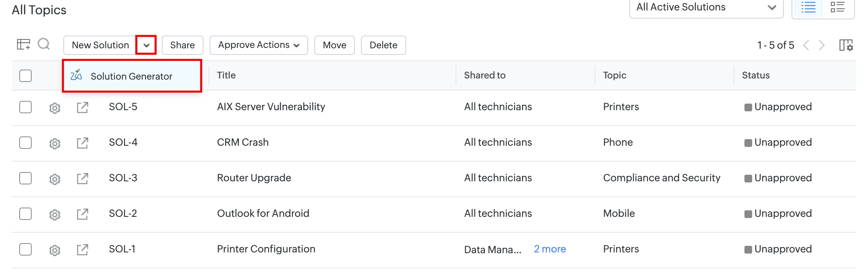Tick the Outlook for Android row checkbox

[25, 214]
